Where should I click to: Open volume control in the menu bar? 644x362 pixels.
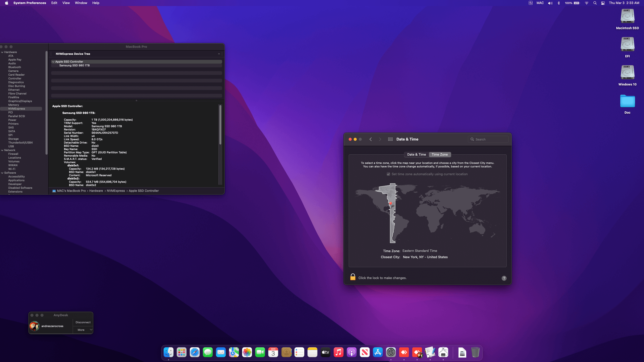pos(550,3)
